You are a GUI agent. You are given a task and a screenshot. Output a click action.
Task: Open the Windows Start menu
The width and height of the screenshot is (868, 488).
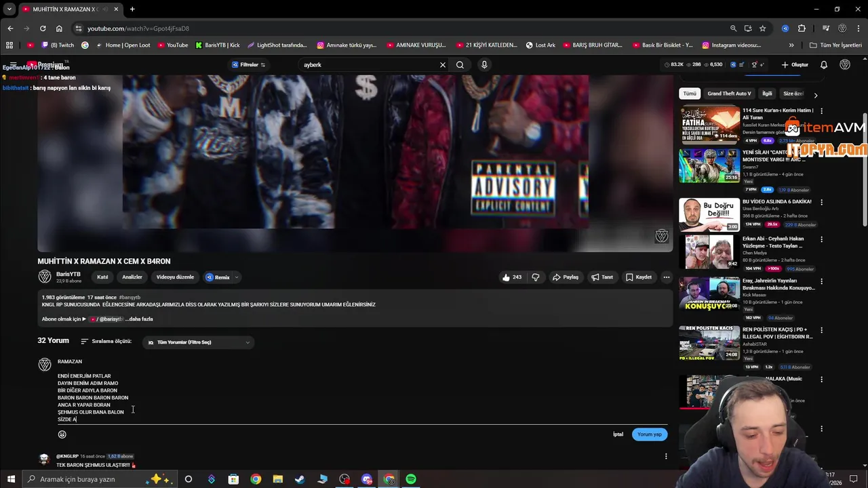point(11,479)
